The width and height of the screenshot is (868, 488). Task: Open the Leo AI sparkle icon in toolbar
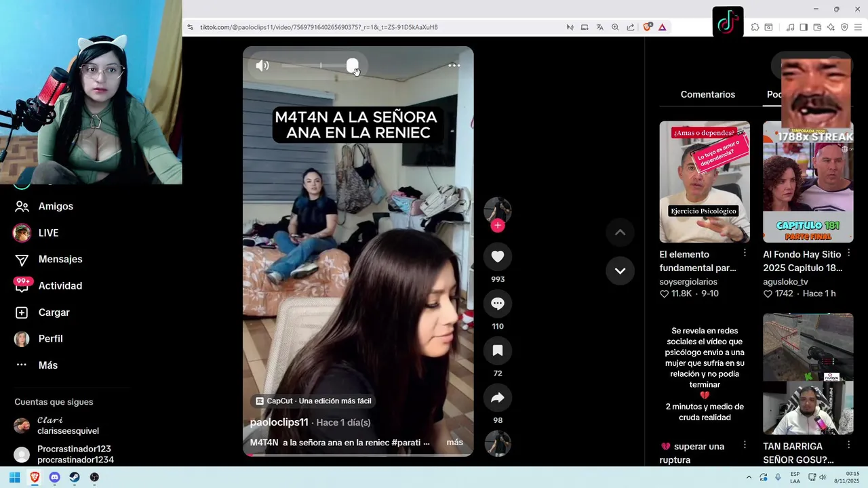tap(831, 27)
